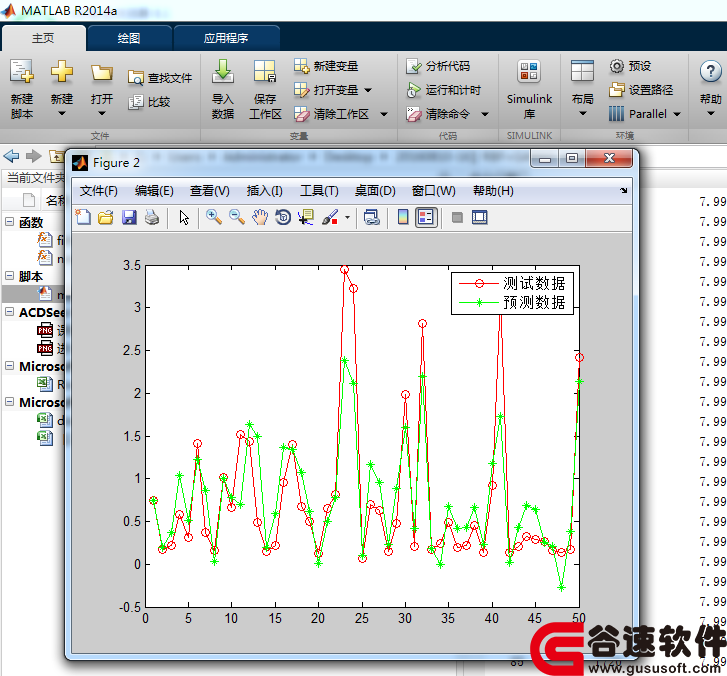Screen dimensions: 727x676
Task: Select the Edit Plot arrow tool
Action: coord(184,217)
